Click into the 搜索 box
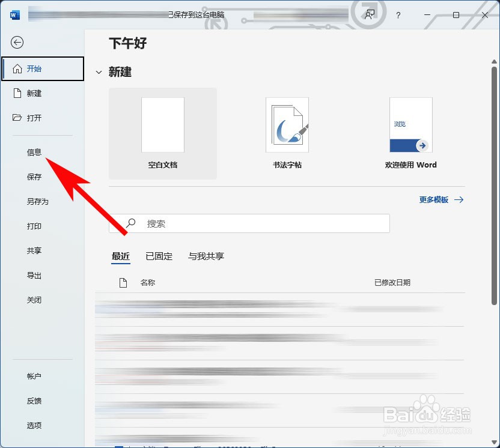This screenshot has width=500, height=448. (x=249, y=223)
